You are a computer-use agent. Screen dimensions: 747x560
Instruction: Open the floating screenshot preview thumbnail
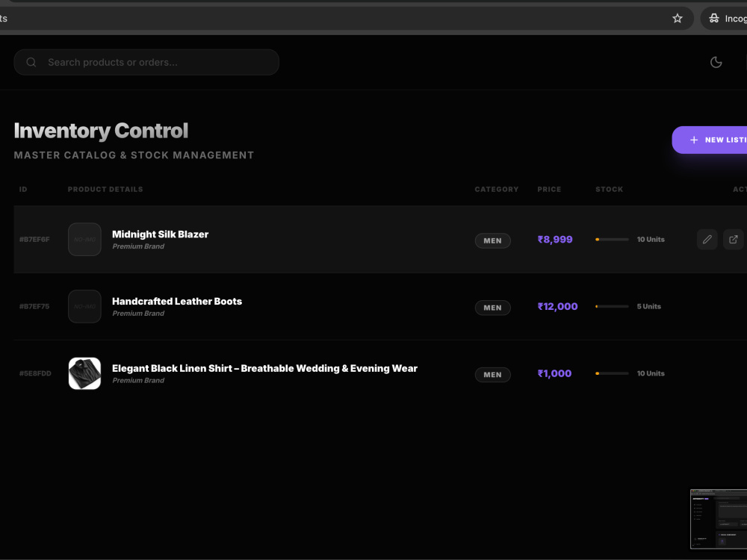(719, 519)
